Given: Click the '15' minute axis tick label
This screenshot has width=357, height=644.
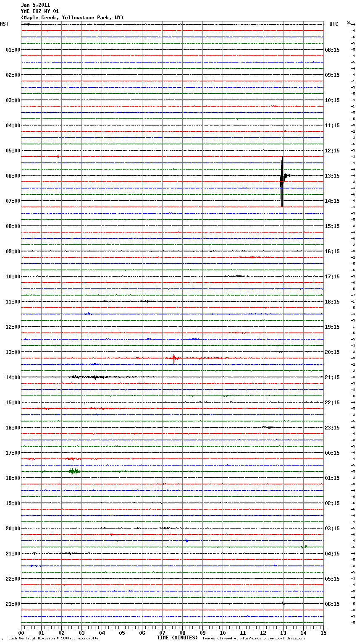Looking at the screenshot, I should pyautogui.click(x=323, y=633).
